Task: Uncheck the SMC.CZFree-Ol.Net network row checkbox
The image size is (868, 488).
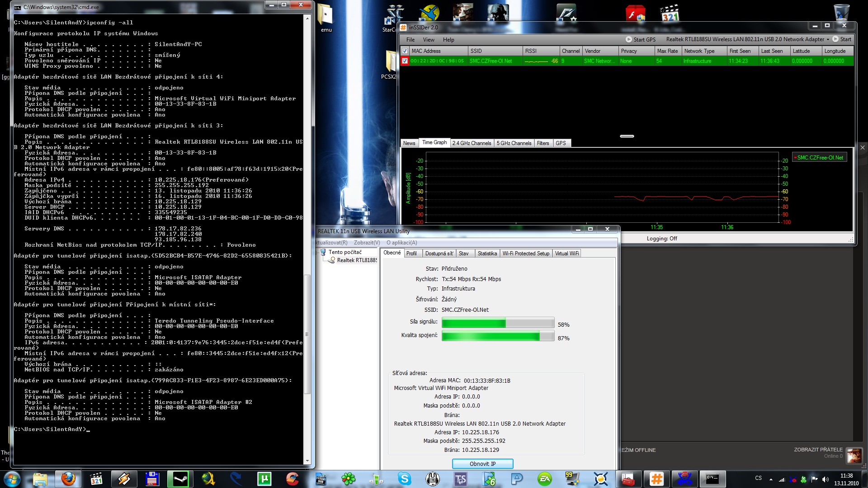Action: 405,61
